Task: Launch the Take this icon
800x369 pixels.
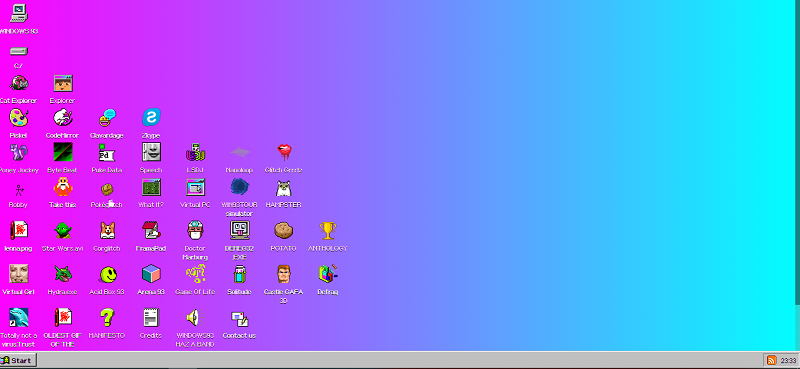Action: (x=63, y=187)
